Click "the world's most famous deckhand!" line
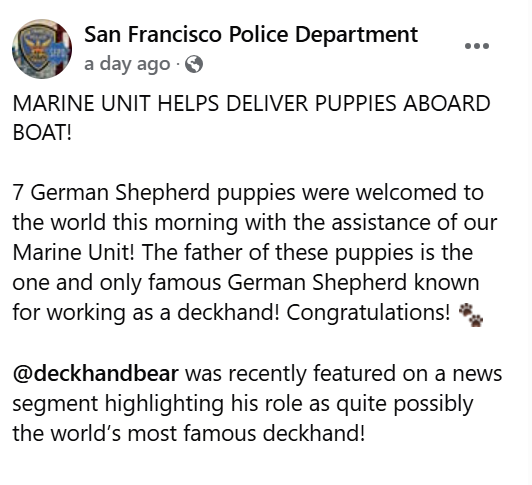532x485 pixels. (x=189, y=433)
